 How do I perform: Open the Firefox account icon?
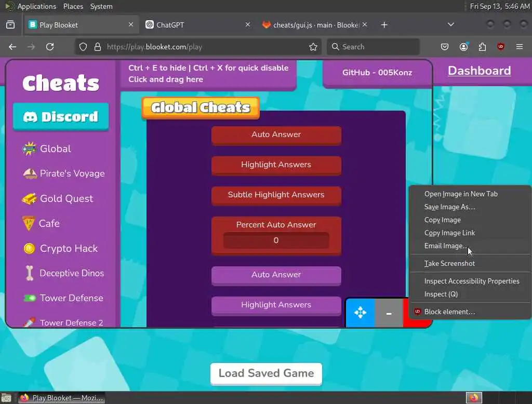(463, 47)
